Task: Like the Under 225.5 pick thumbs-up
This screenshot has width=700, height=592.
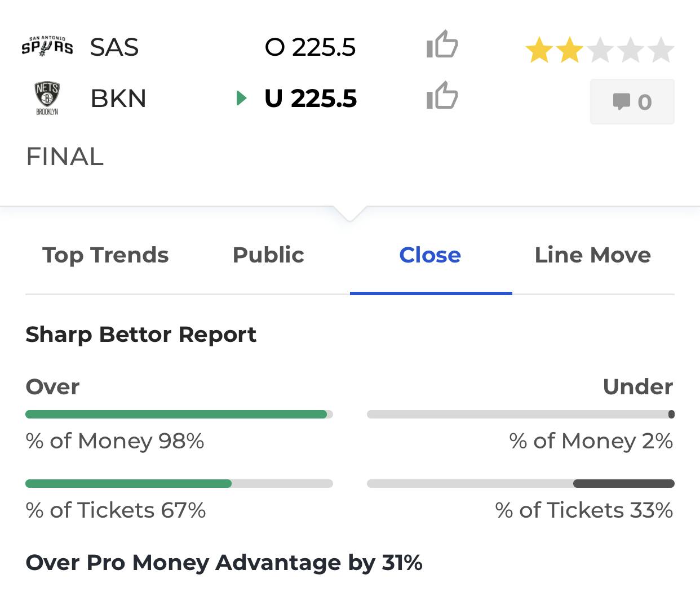Action: tap(442, 96)
